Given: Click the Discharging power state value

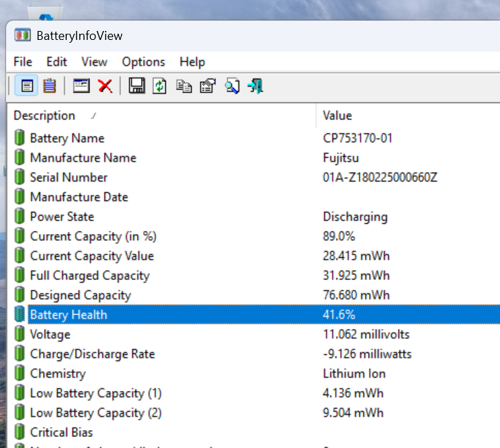Looking at the screenshot, I should point(356,217).
